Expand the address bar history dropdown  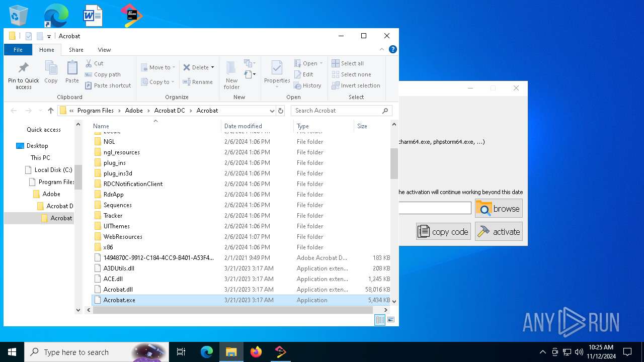(x=272, y=111)
